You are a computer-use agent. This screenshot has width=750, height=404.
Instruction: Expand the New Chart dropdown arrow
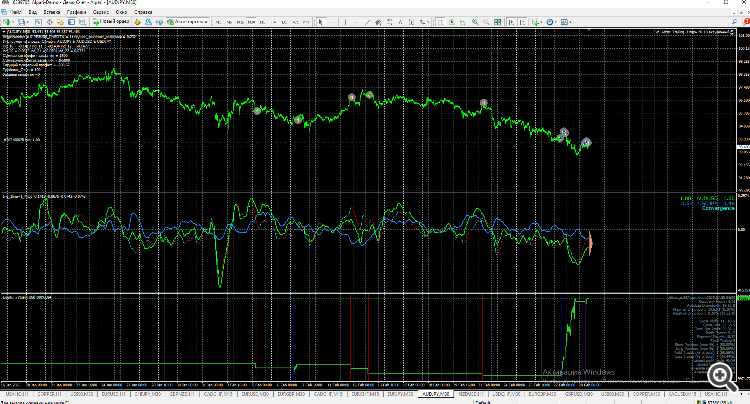click(13, 22)
